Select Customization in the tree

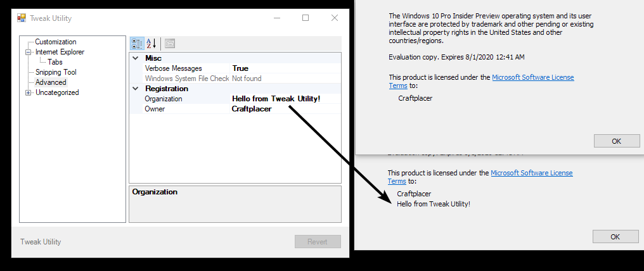click(55, 42)
